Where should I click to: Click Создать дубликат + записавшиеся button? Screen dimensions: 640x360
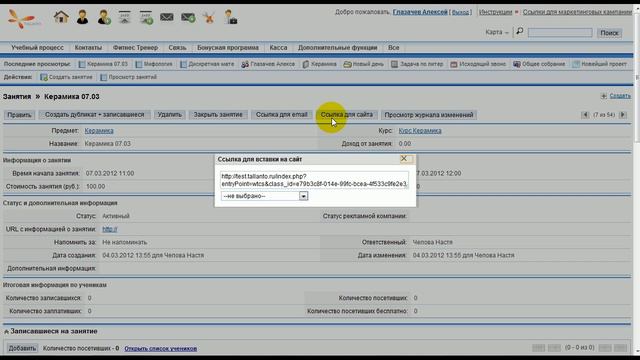point(95,115)
